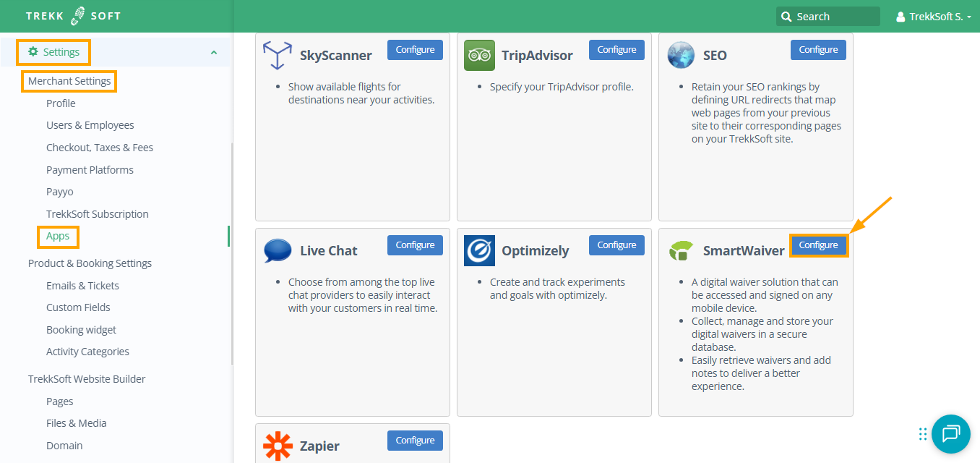Click the SmartWaiver logo icon
Viewport: 980px width, 463px height.
(681, 251)
